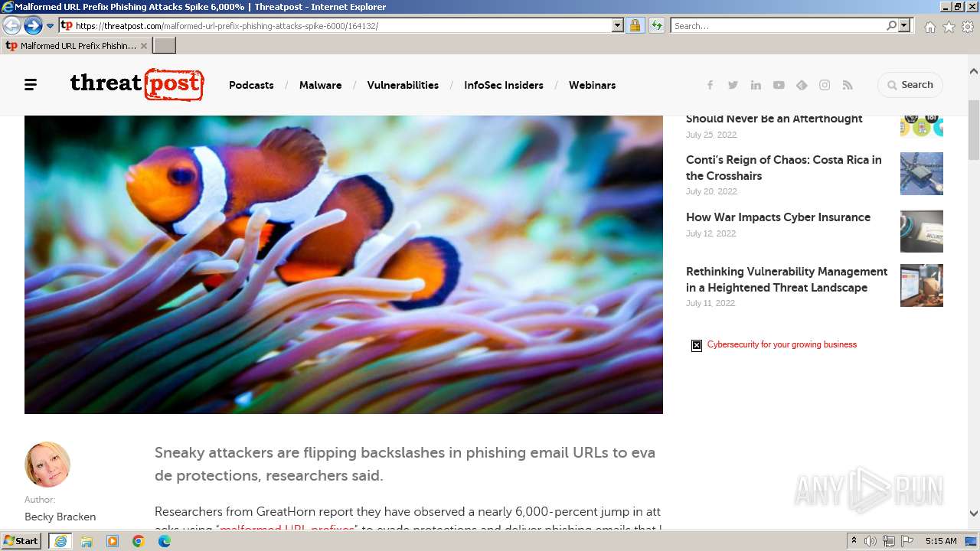Screen dimensions: 980x551
Task: Open Threatpost's LinkedIn icon
Action: point(756,85)
